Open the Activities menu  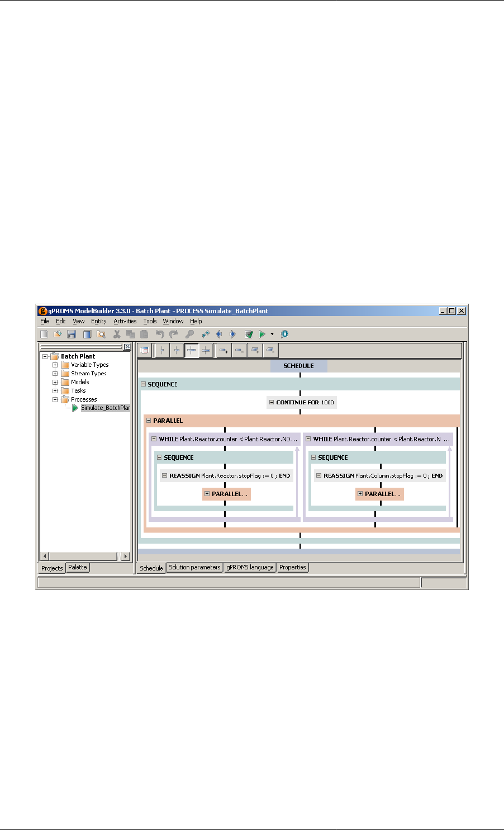tap(125, 322)
